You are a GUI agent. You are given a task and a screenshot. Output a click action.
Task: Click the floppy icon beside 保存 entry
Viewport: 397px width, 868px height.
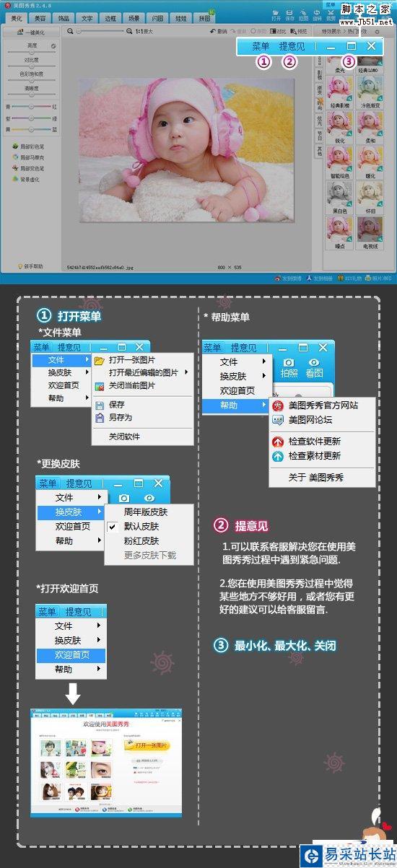pos(100,405)
